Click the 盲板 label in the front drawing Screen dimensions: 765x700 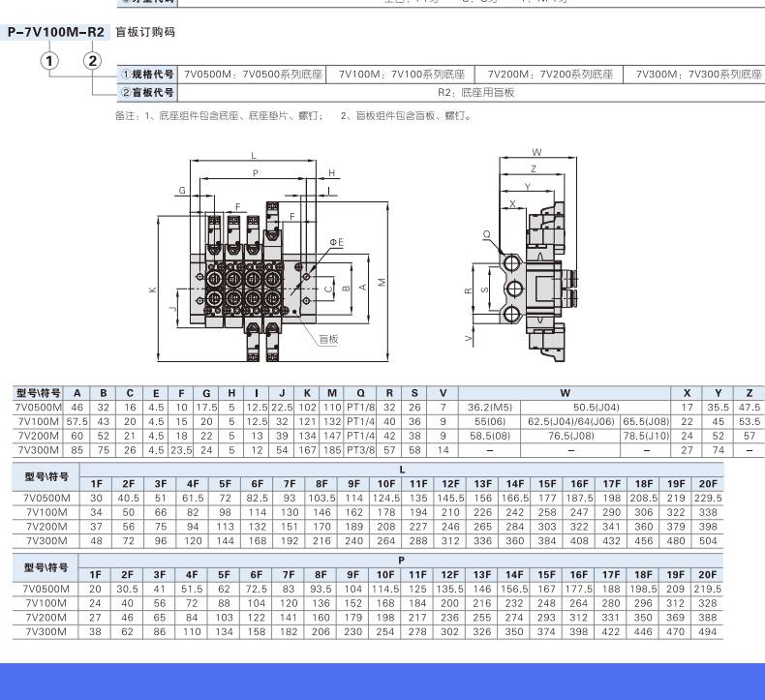(328, 339)
